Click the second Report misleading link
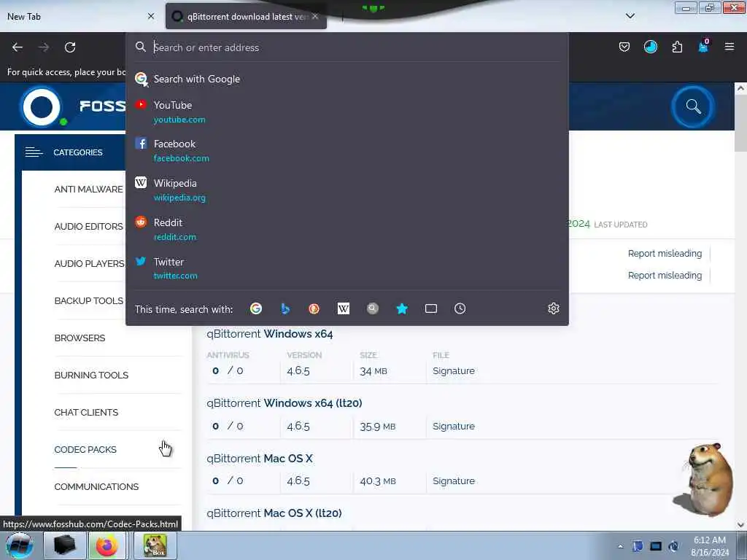747x560 pixels. point(665,275)
